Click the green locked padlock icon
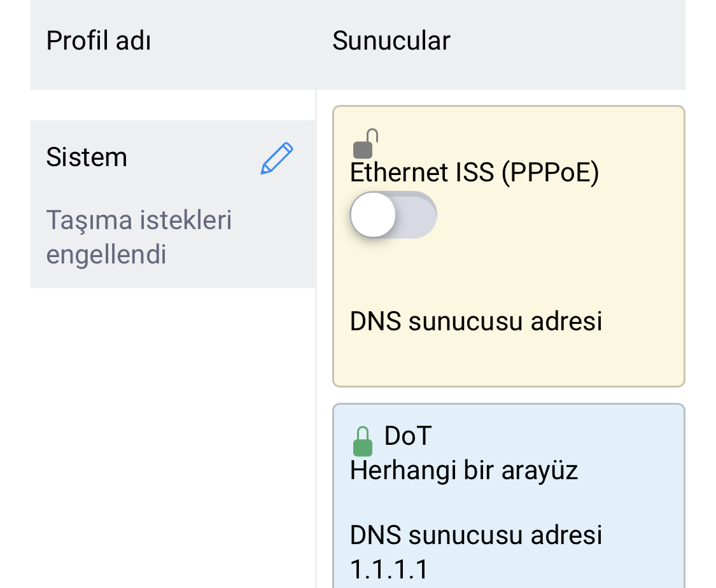Image resolution: width=716 pixels, height=588 pixels. [x=363, y=441]
